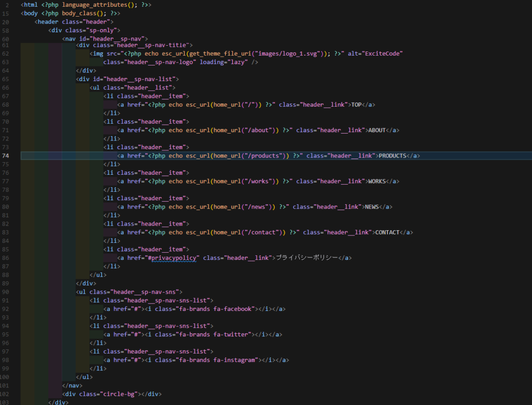Click the closing '</nav>' tag
This screenshot has width=532, height=405.
pos(72,386)
